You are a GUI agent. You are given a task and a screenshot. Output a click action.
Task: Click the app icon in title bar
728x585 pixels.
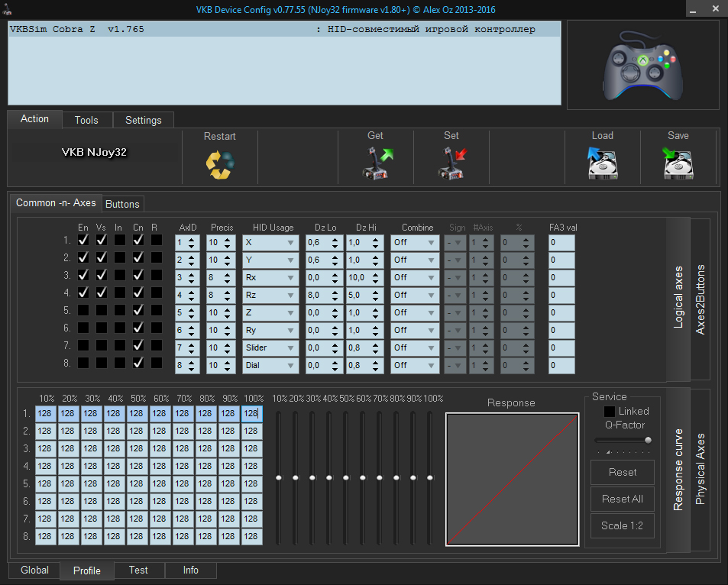(7, 9)
